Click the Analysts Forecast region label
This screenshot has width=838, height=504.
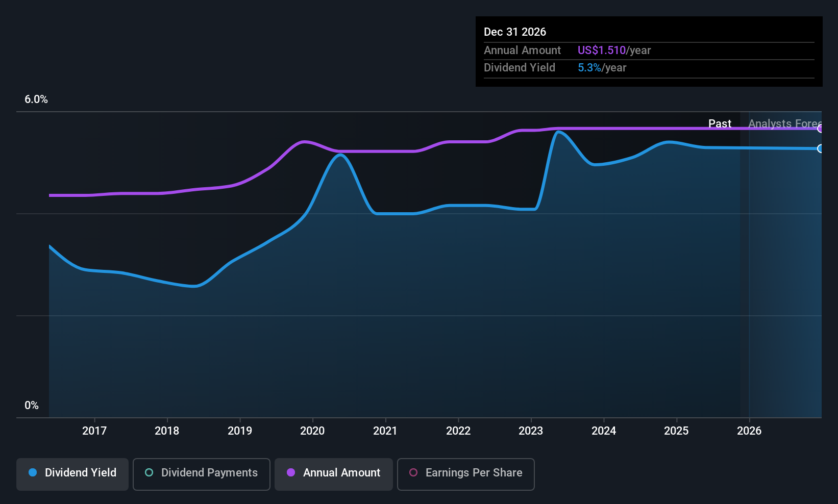(x=785, y=123)
